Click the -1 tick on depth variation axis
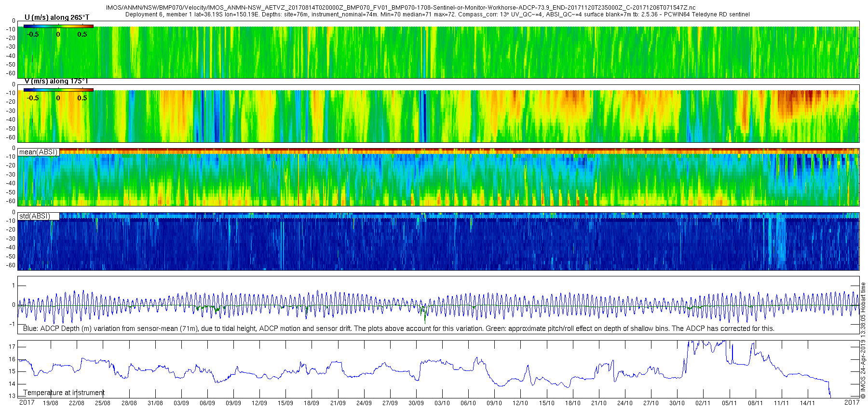 (x=13, y=324)
